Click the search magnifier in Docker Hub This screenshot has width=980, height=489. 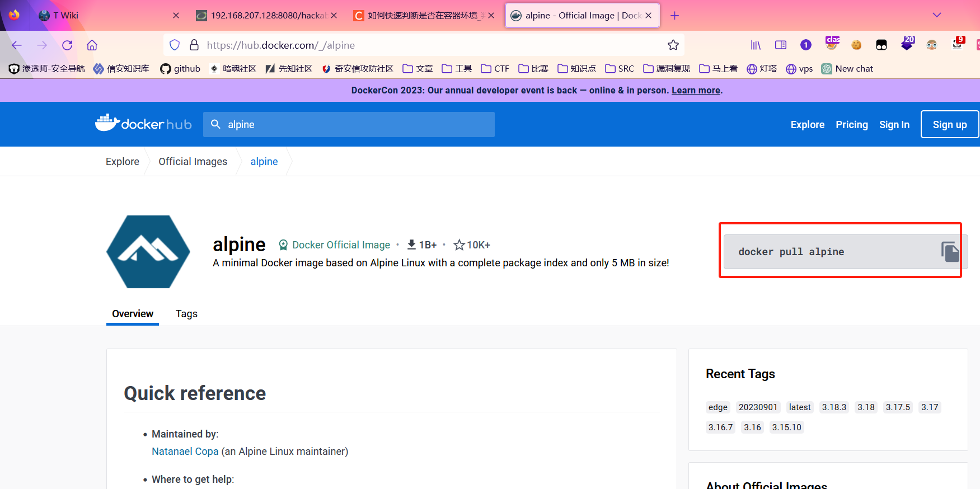point(215,124)
